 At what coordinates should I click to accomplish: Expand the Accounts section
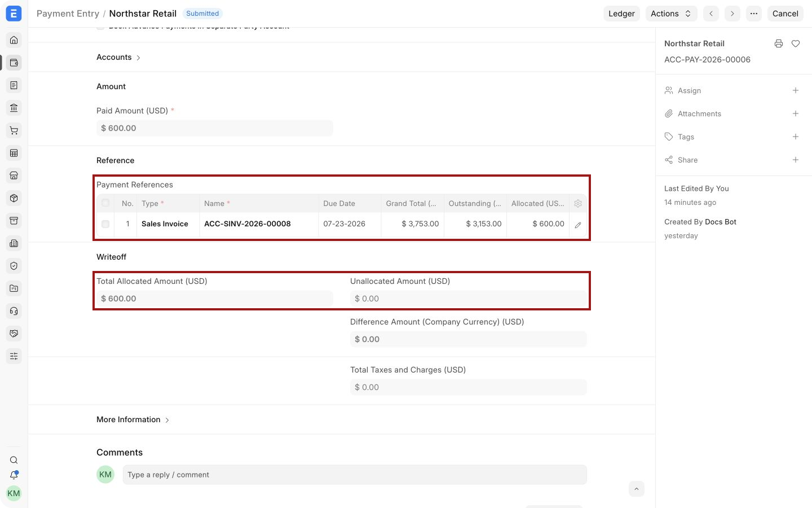[x=118, y=57]
